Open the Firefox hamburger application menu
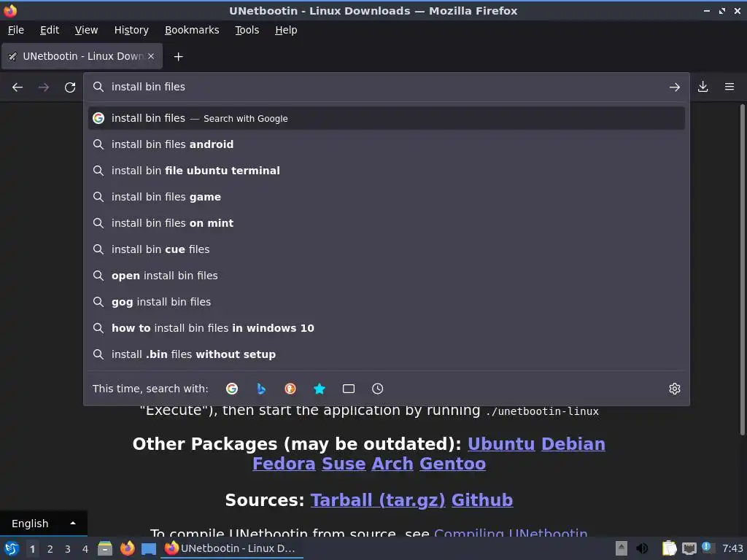Viewport: 747px width, 560px height. [x=729, y=87]
